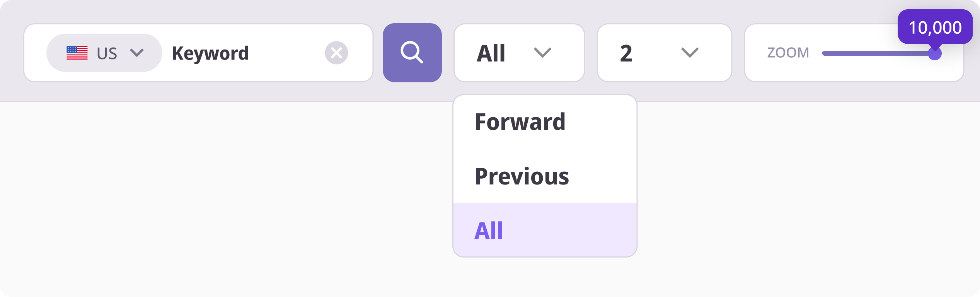Click the ZOOM label text
Viewport: 980px width, 297px height.
point(788,53)
